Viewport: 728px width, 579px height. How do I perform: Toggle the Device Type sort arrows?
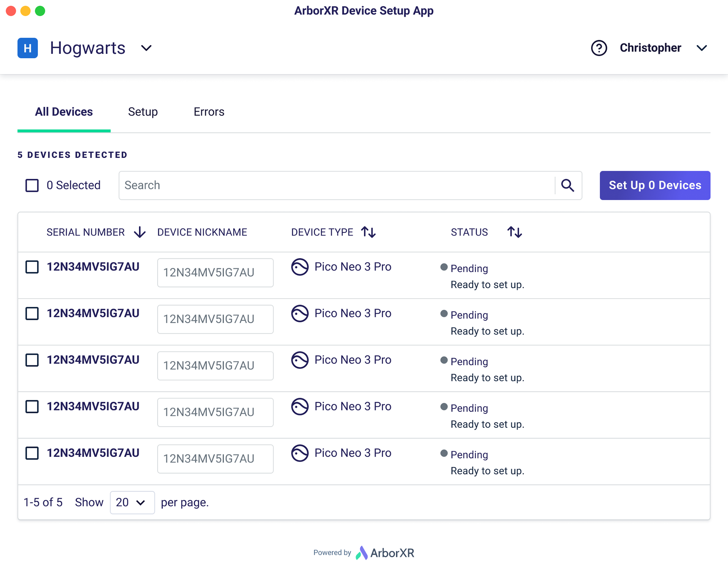point(368,232)
